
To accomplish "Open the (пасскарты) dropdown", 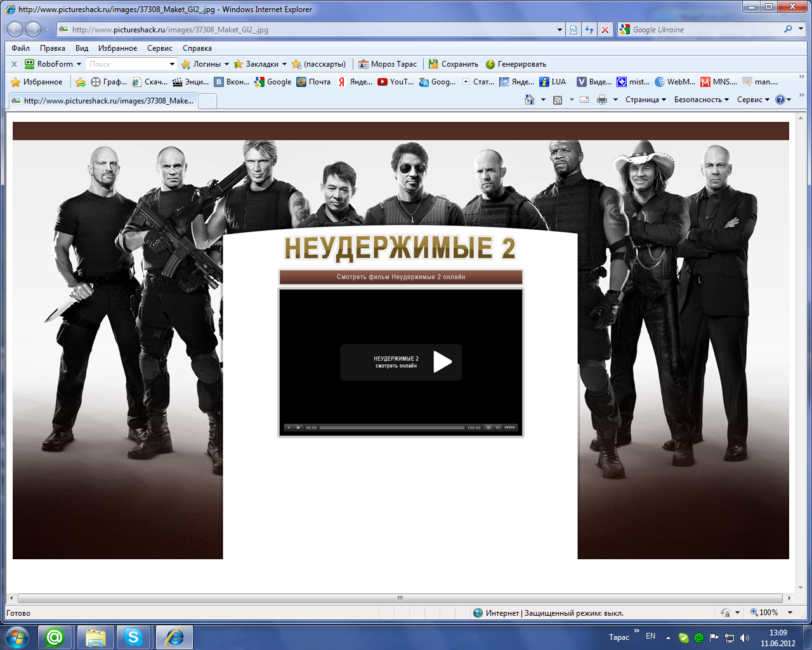I will click(x=318, y=64).
